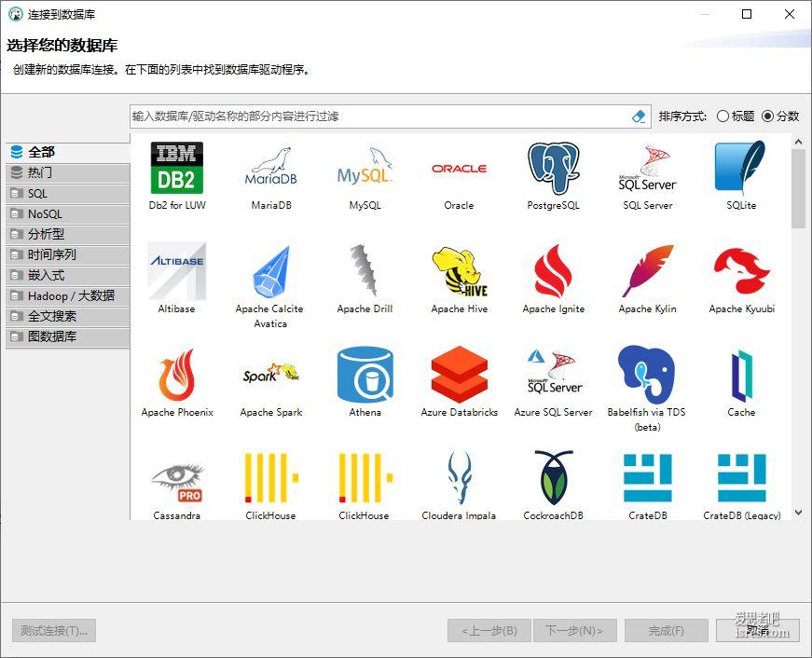
Task: Select the MySQL dolphin icon
Action: 365,168
